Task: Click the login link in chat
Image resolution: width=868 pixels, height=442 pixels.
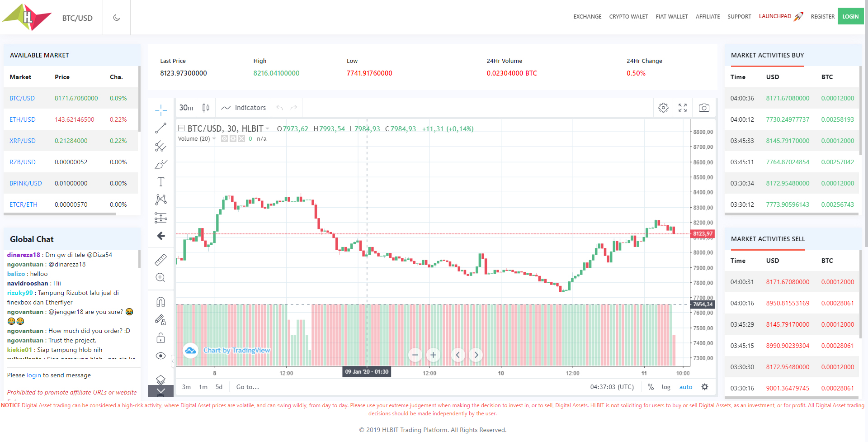Action: pyautogui.click(x=33, y=375)
